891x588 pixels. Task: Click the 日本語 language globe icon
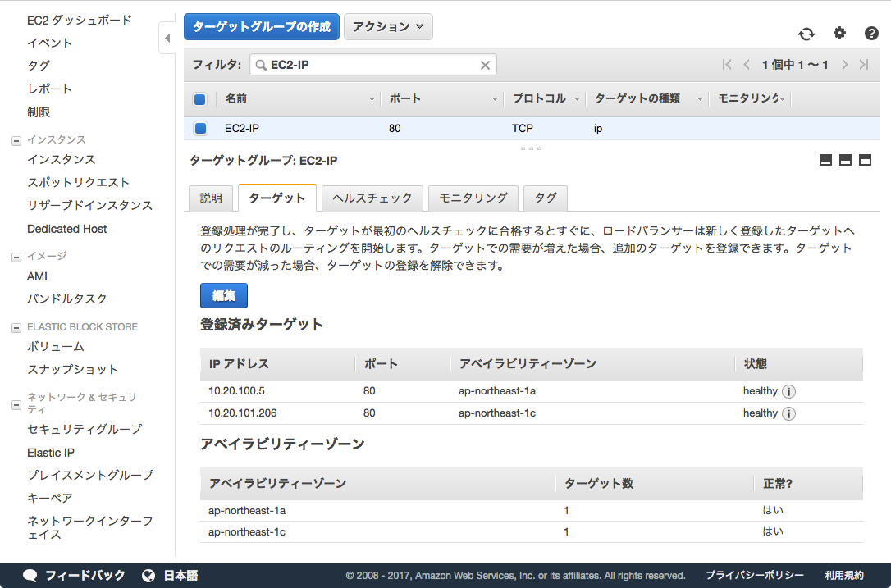pyautogui.click(x=148, y=575)
